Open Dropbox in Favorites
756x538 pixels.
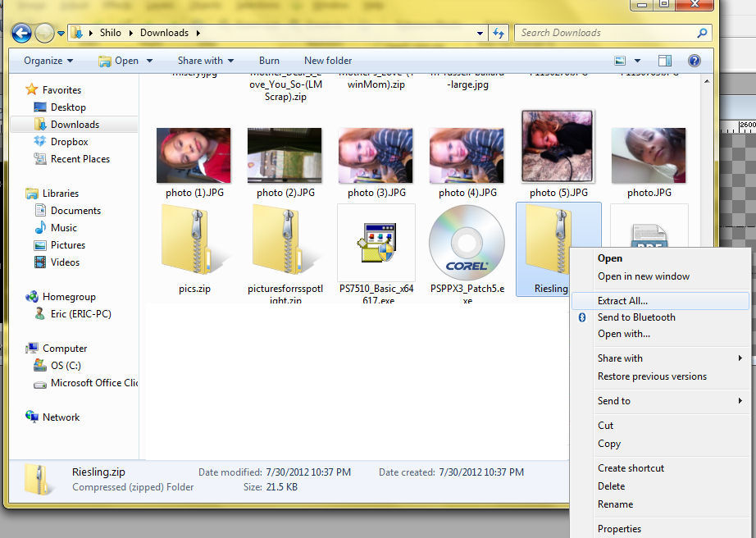tap(61, 142)
